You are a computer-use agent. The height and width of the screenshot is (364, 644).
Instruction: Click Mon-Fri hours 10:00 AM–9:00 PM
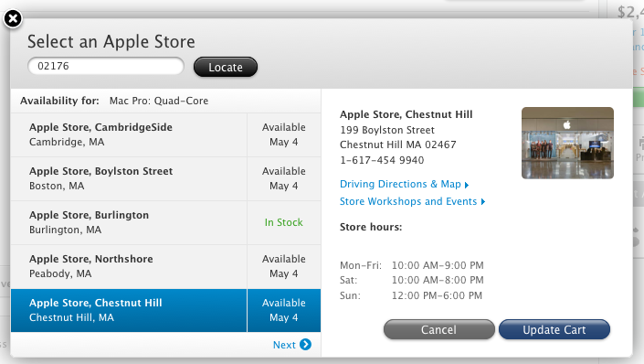coord(438,265)
